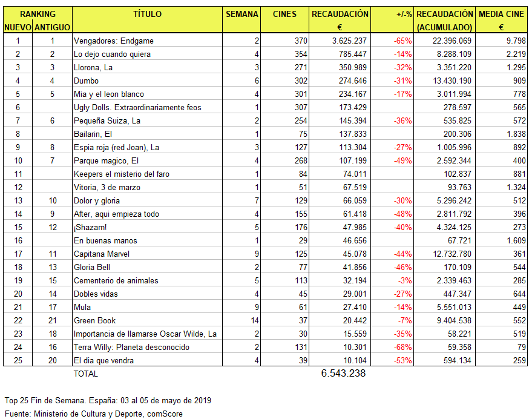The height and width of the screenshot is (419, 532).
Task: Click the CINES column header
Action: [x=284, y=14]
